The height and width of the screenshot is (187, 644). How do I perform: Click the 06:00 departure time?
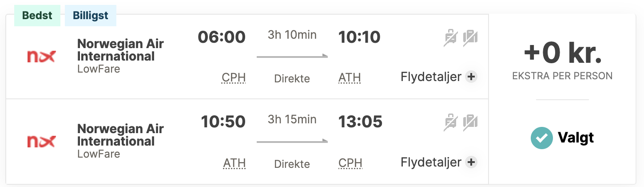[x=222, y=37]
